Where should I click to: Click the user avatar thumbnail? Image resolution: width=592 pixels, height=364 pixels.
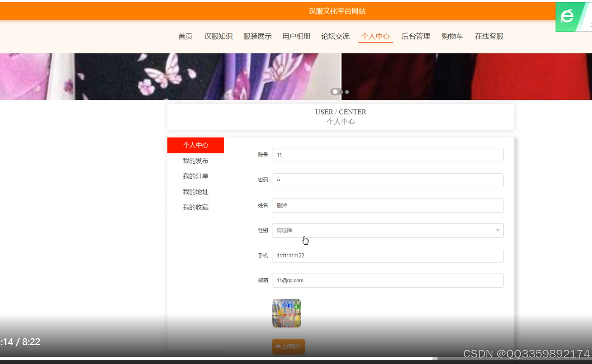click(x=287, y=313)
